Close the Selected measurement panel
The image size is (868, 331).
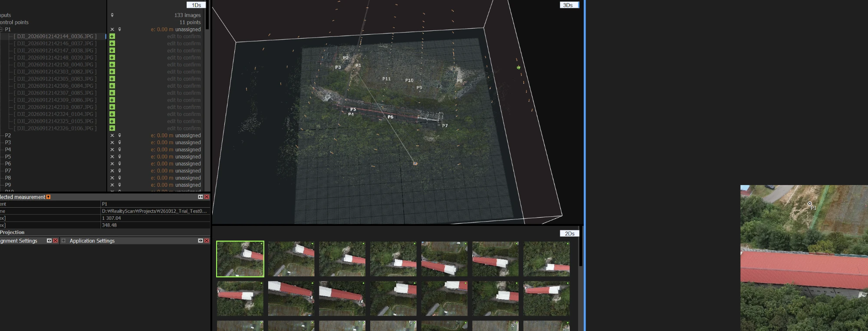207,197
